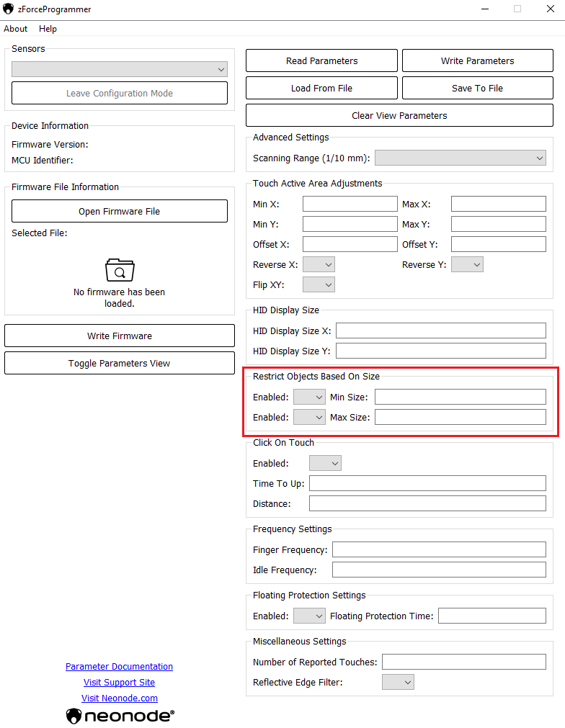Click the HID Display Size X field

pyautogui.click(x=441, y=331)
